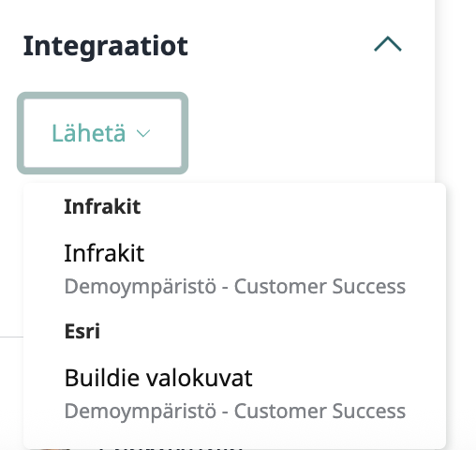Click "Customer Success" text in the Esri entry
The image size is (476, 450).
[x=320, y=411]
